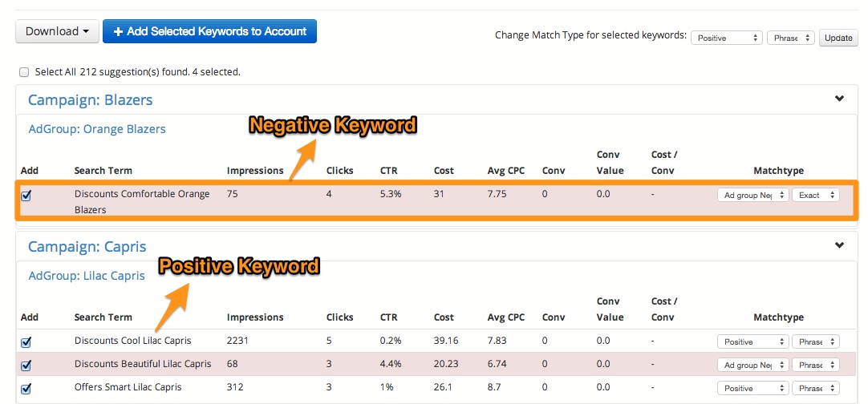The image size is (868, 404).
Task: Open Phrase dropdown for Offers Smart Lilac Capris
Action: (815, 388)
